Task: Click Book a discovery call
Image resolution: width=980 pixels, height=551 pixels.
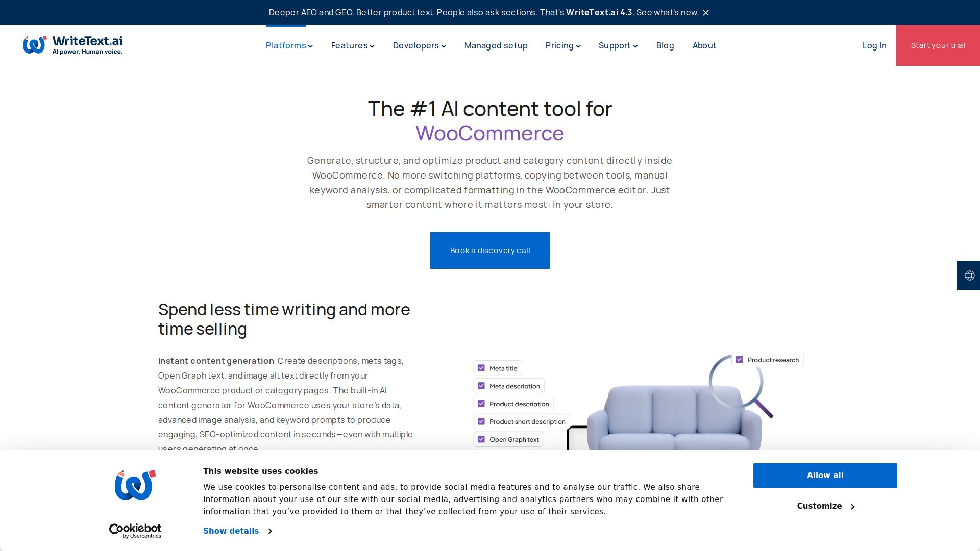Action: [x=489, y=250]
